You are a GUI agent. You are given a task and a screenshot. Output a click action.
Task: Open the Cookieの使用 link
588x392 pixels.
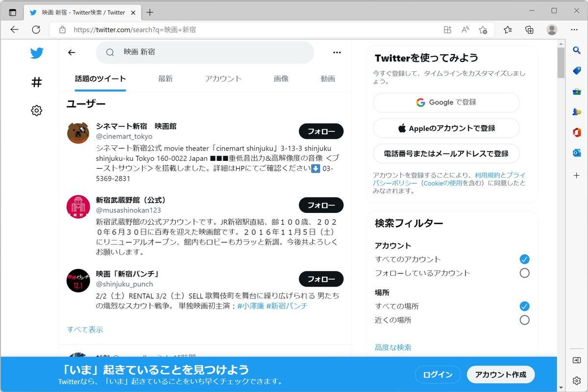(x=442, y=183)
